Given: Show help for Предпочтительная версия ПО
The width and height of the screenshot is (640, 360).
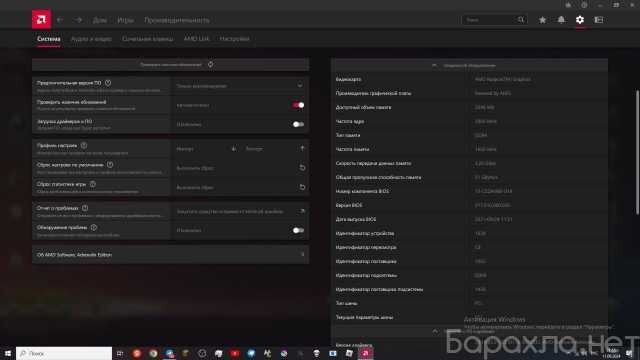Looking at the screenshot, I should coord(108,83).
